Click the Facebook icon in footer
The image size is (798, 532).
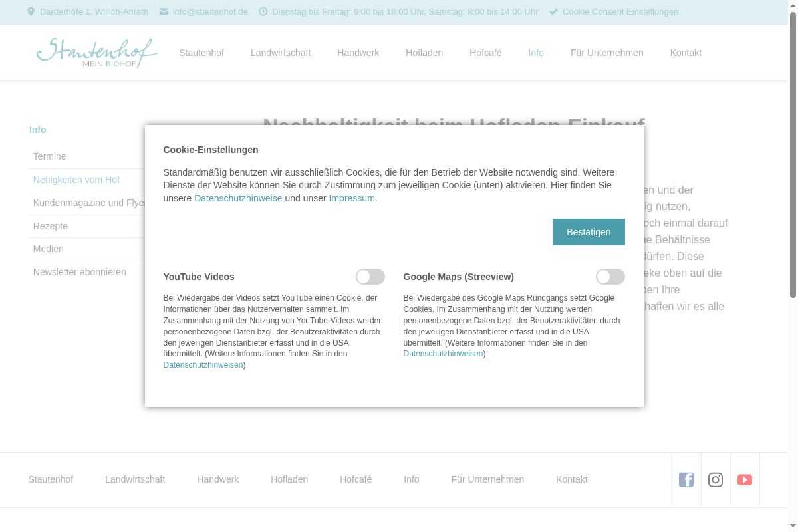pos(686,479)
